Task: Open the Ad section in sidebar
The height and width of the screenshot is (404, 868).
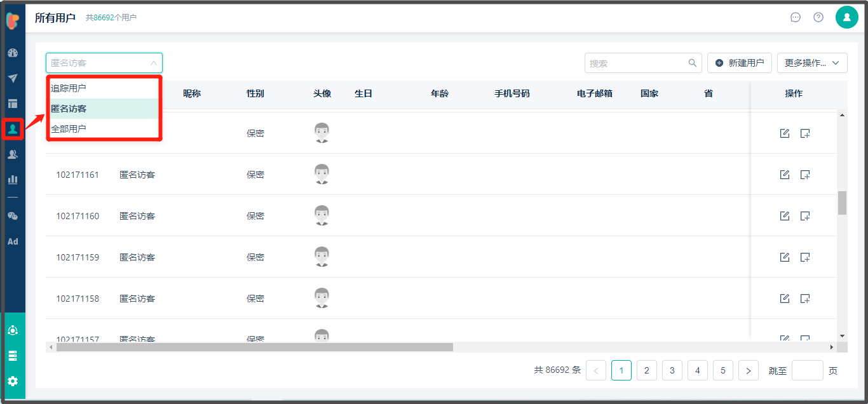Action: pyautogui.click(x=13, y=241)
